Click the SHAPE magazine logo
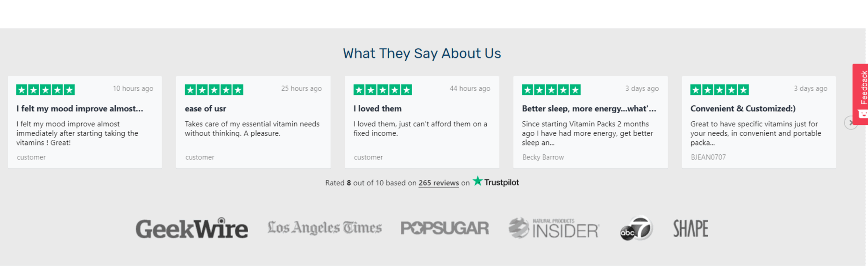This screenshot has height=268, width=868. 690,228
